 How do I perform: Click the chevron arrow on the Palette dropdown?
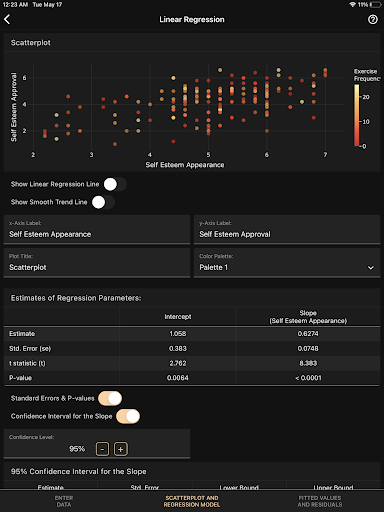pyautogui.click(x=371, y=267)
